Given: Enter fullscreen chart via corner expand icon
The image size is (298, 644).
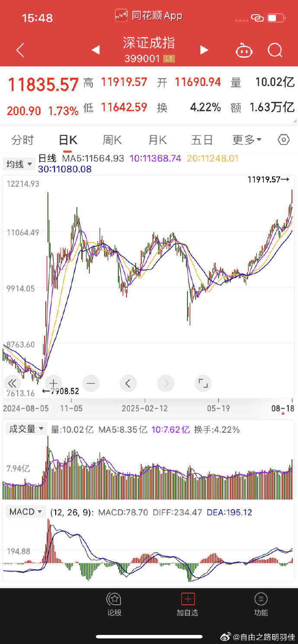Looking at the screenshot, I should [x=203, y=383].
